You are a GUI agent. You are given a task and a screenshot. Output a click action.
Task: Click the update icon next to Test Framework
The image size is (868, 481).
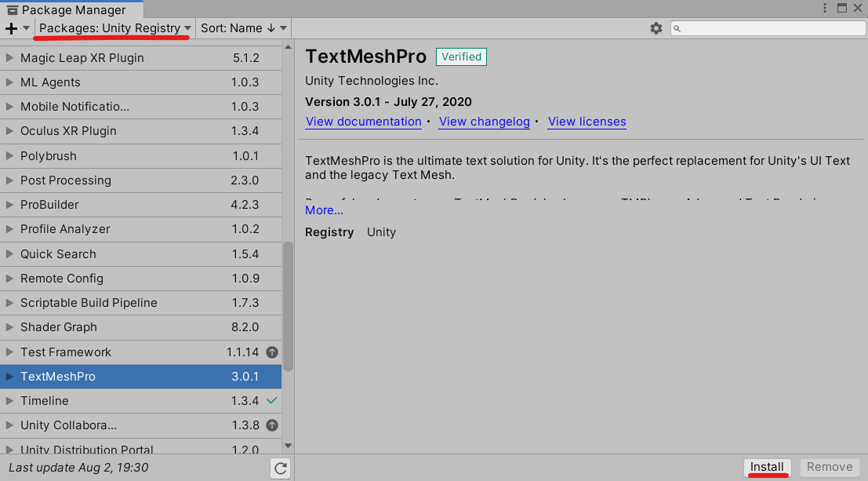[271, 352]
